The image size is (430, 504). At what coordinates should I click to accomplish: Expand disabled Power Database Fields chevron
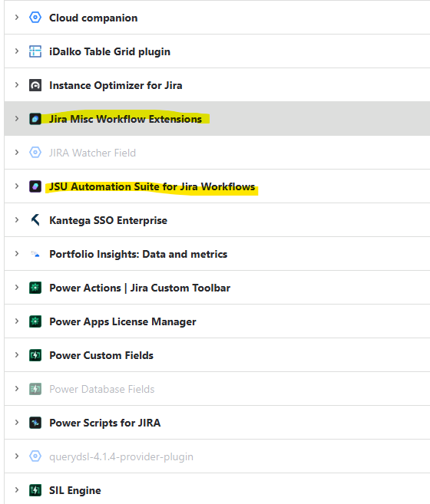(17, 389)
